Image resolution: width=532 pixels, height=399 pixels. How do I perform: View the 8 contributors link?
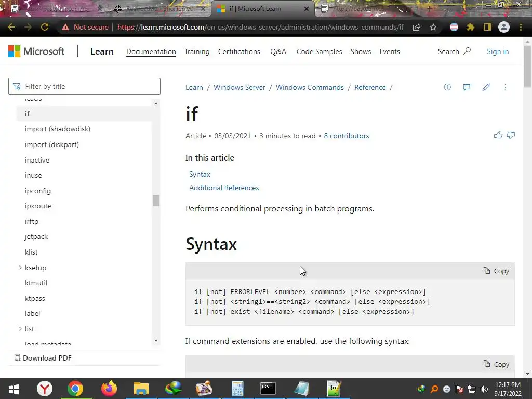347,136
